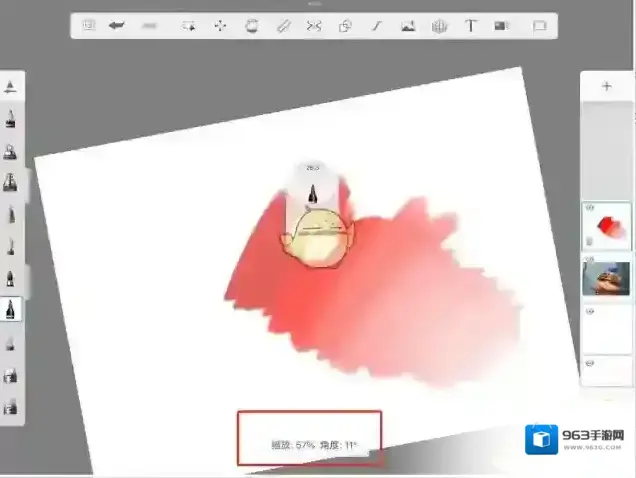The height and width of the screenshot is (478, 636).
Task: Hide the red paint layer
Action: click(x=590, y=208)
